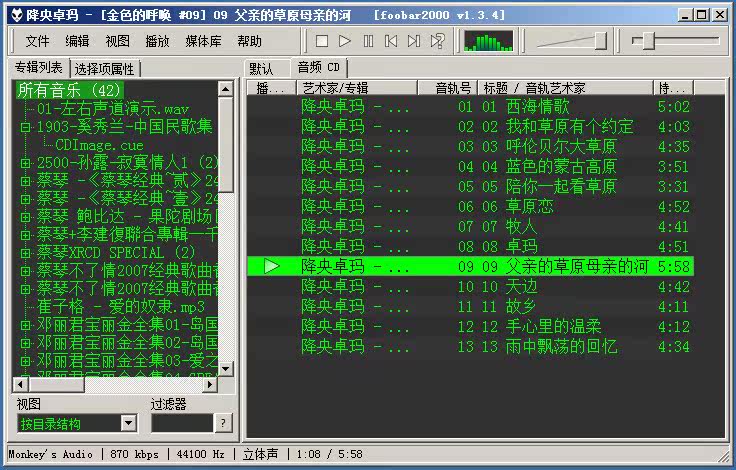Open the 编辑 menu
This screenshot has width=736, height=470.
77,41
